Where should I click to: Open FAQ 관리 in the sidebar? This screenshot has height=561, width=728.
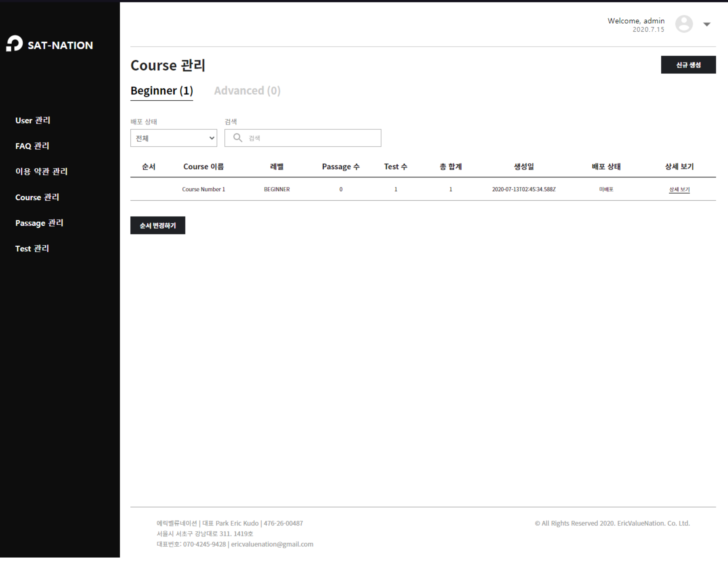coord(32,146)
